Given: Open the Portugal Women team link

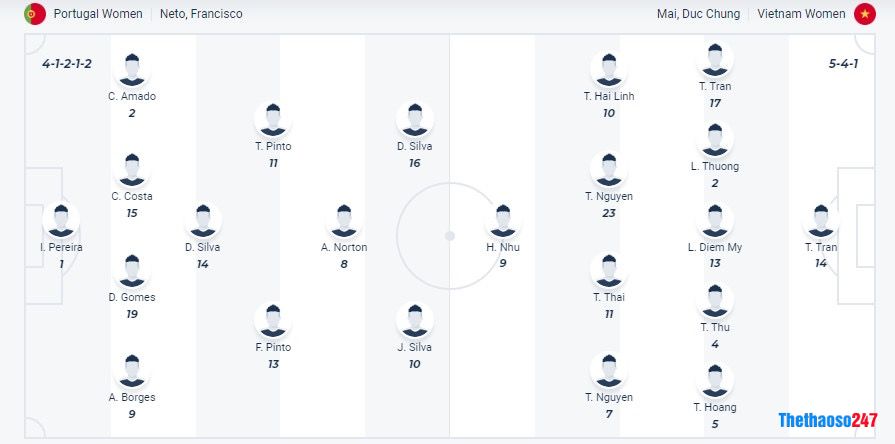Looking at the screenshot, I should [100, 14].
